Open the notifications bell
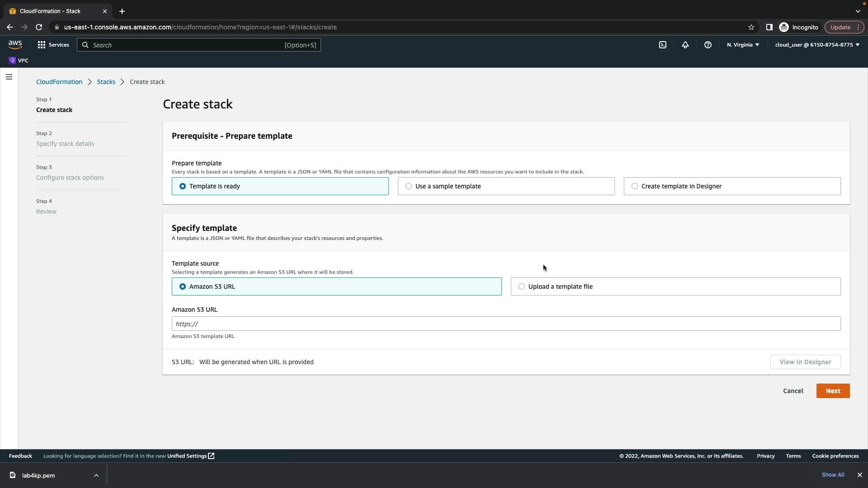Viewport: 868px width, 488px height. tap(685, 45)
